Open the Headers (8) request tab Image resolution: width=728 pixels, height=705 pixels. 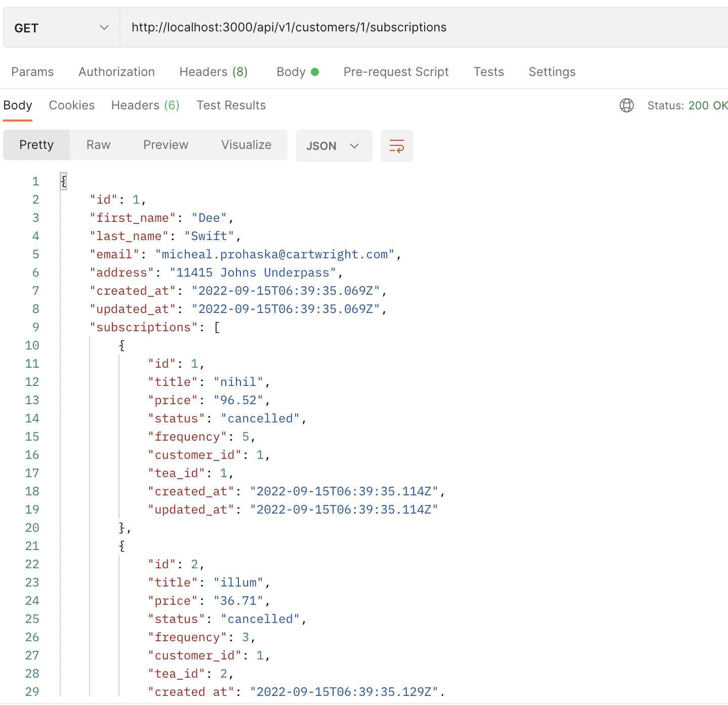(213, 71)
